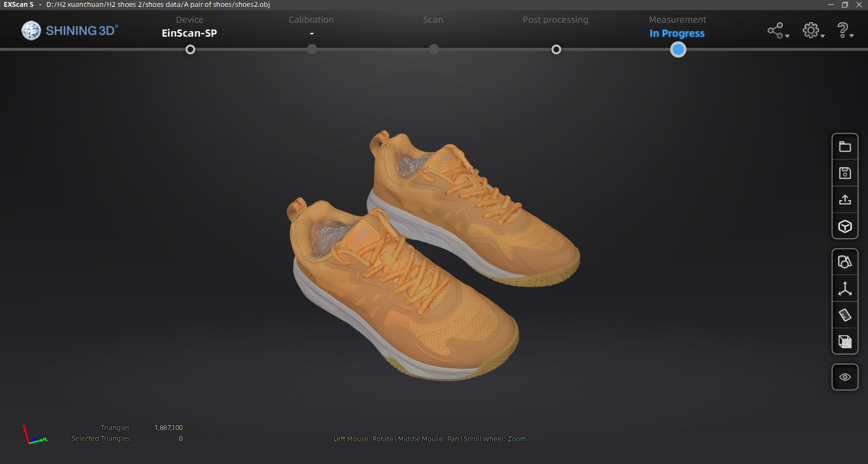This screenshot has height=464, width=868.
Task: Click the Calibration step label
Action: tap(311, 20)
